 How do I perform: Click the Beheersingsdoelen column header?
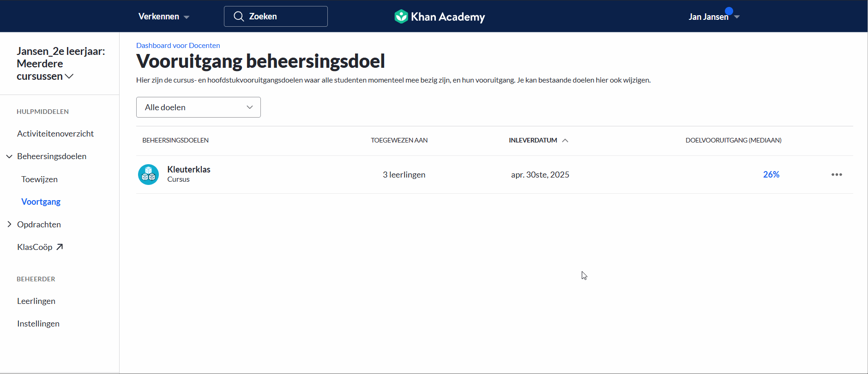click(x=175, y=140)
